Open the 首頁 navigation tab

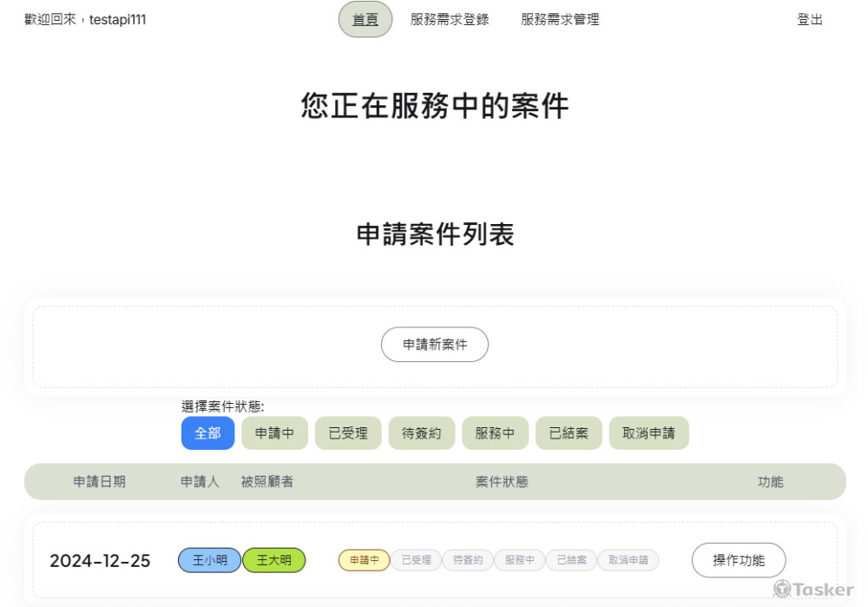point(365,20)
